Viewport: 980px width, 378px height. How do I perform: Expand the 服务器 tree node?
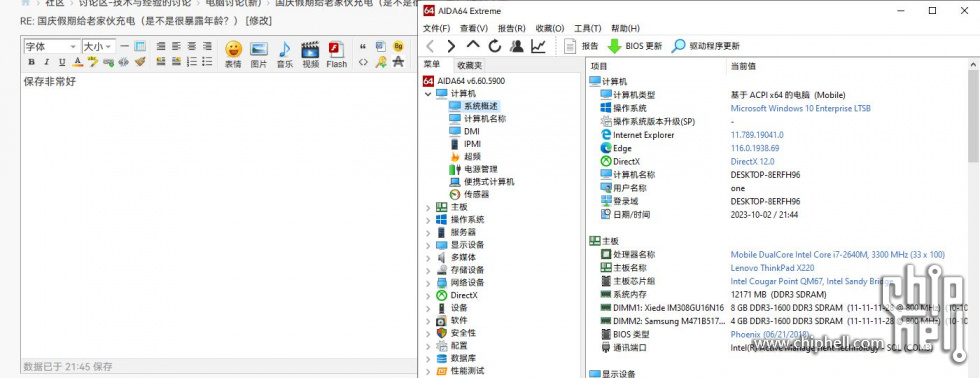428,232
